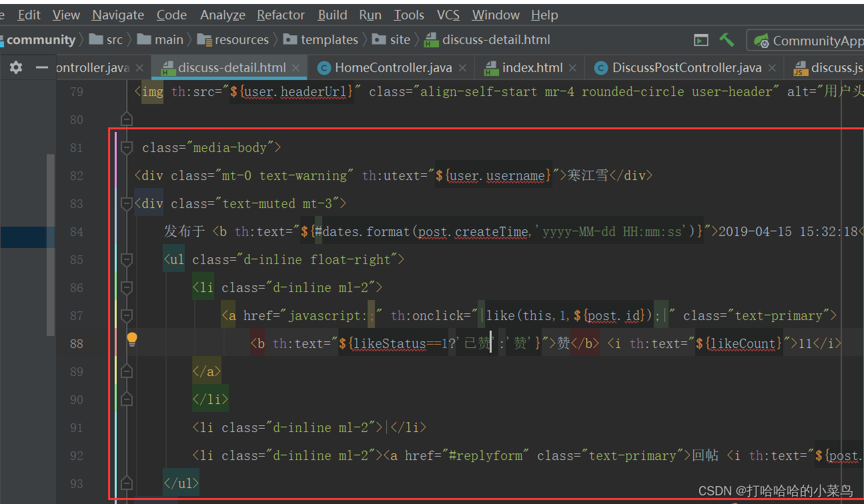Click the src breadcrumb folder

[106, 40]
